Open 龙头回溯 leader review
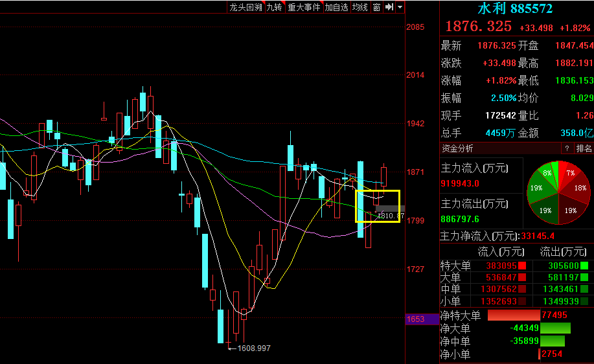Screen dimensions: 594x364 coord(246,7)
